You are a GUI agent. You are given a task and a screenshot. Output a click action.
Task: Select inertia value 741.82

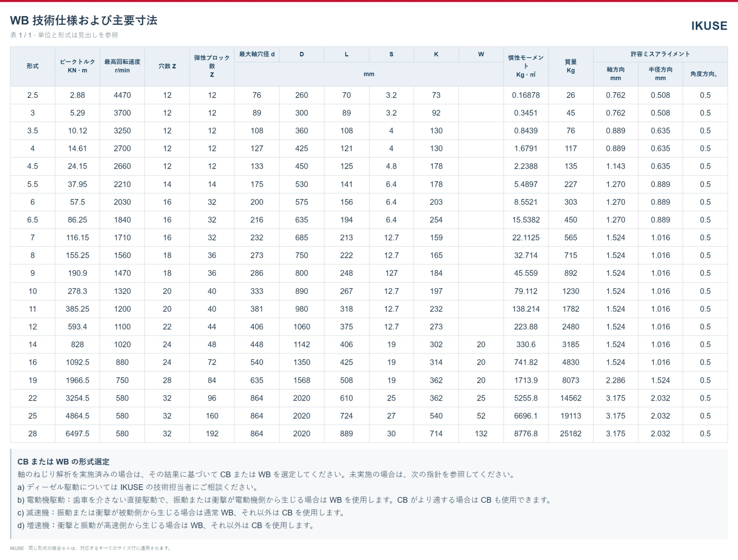point(526,362)
